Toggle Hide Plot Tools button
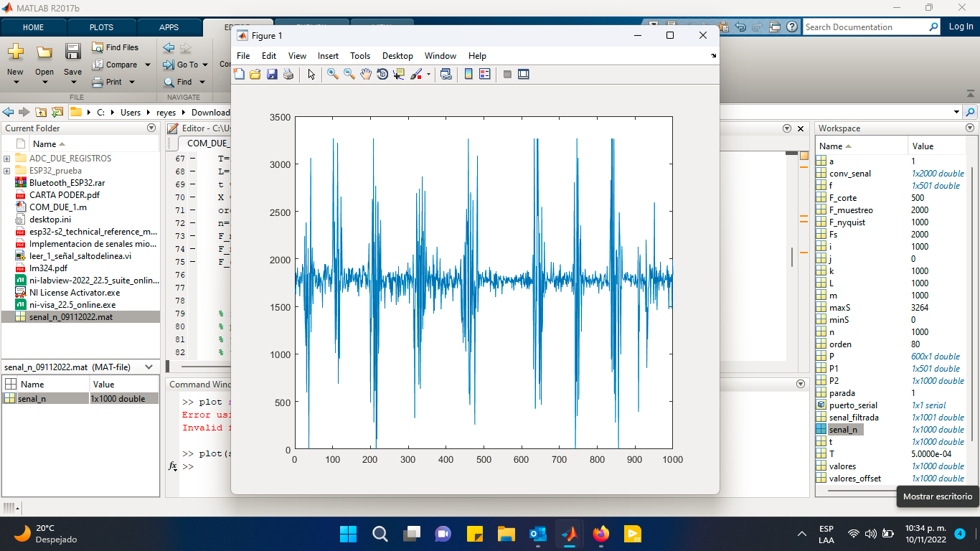Viewport: 980px width, 551px height. 507,74
